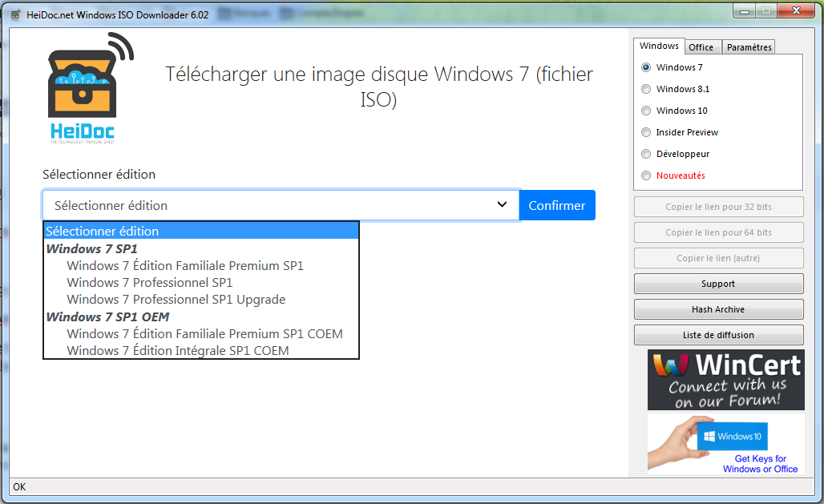824x504 pixels.
Task: Switch to the Office tab
Action: click(x=701, y=47)
